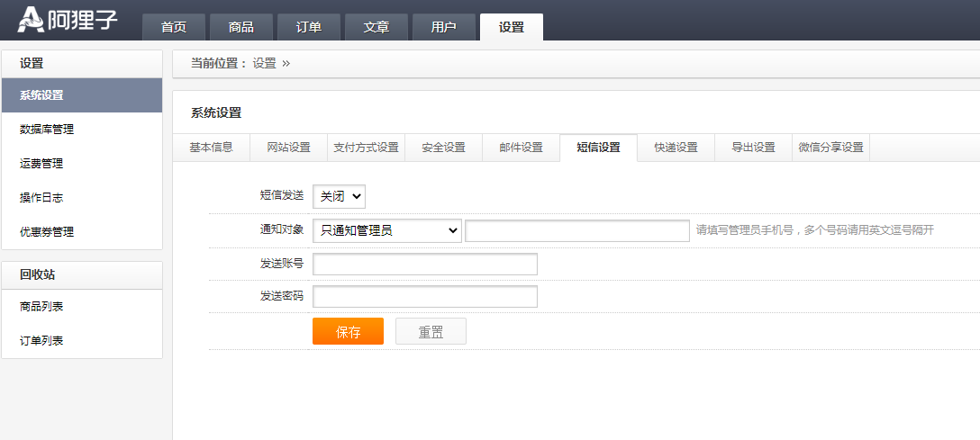This screenshot has height=440, width=980.
Task: Open 数据库管理 in the sidebar
Action: (47, 130)
